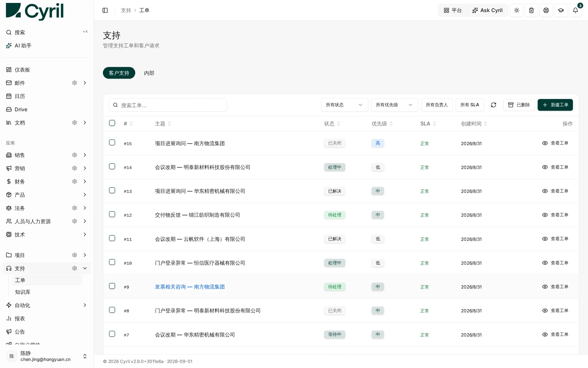The height and width of the screenshot is (368, 588).
Task: Open the 所有负责人 filter
Action: (437, 105)
